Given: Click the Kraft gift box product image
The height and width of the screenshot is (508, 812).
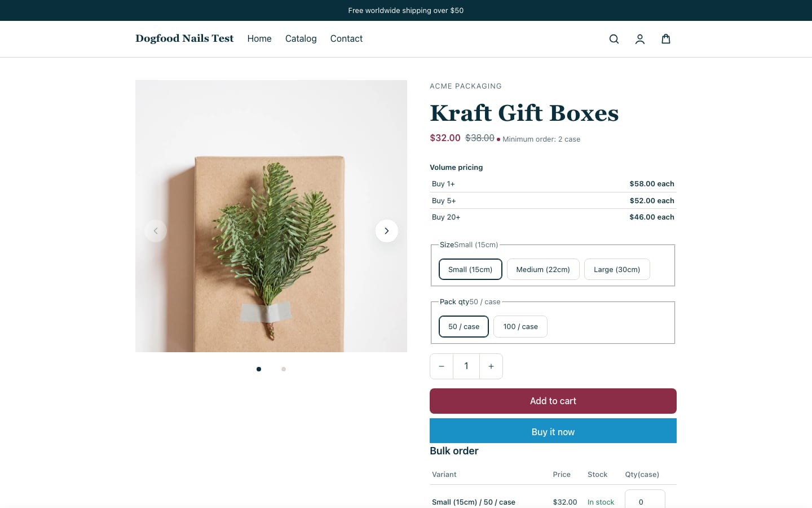Looking at the screenshot, I should point(271,216).
